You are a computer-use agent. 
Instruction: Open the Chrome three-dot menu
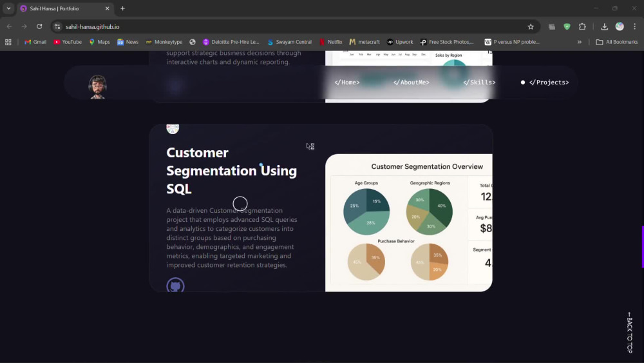635,26
